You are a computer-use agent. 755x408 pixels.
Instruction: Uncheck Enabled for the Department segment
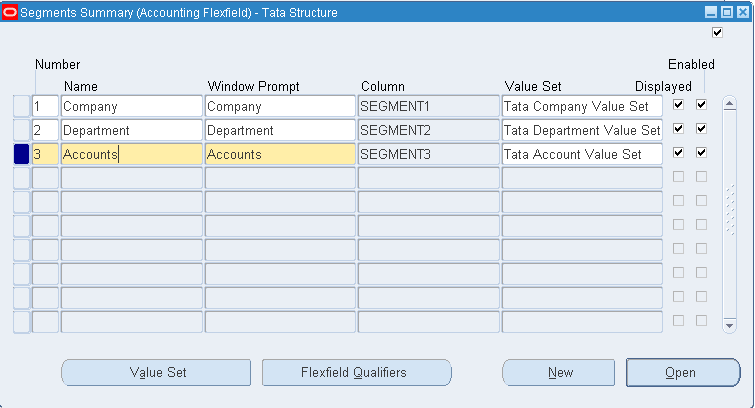(701, 129)
